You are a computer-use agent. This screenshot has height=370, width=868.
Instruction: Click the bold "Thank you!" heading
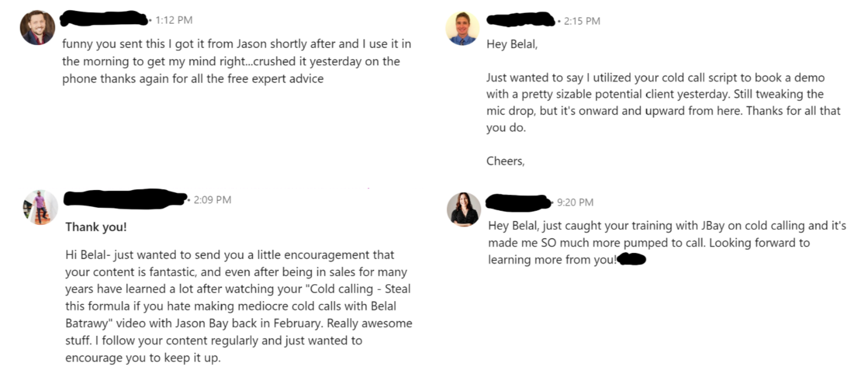[96, 228]
